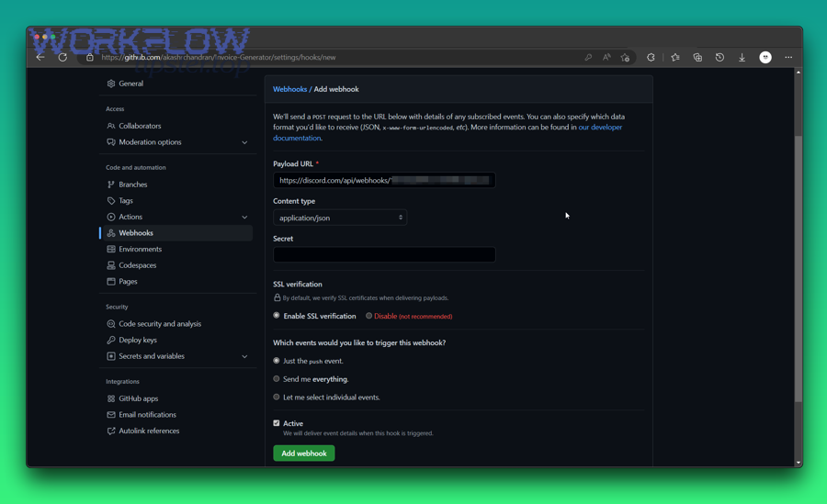Click the scrollbar up arrow
827x504 pixels.
coord(798,72)
